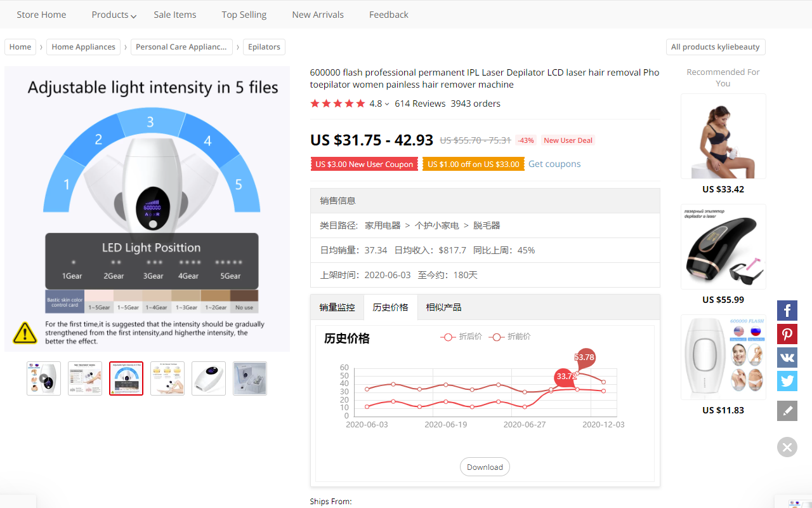Open recommended product priced US $33.42
Image resolution: width=812 pixels, height=508 pixels.
click(723, 137)
